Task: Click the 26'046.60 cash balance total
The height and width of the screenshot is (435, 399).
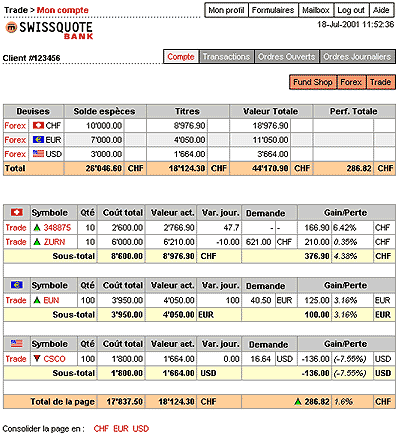Action: pyautogui.click(x=104, y=168)
